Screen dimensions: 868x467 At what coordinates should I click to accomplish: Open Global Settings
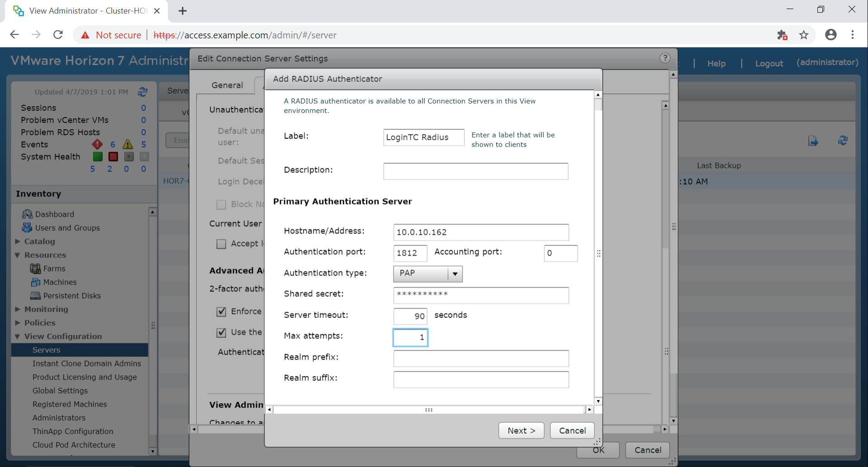(60, 391)
